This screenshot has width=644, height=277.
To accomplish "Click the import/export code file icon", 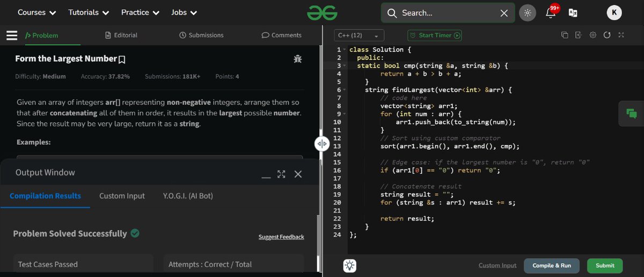I will [x=579, y=35].
